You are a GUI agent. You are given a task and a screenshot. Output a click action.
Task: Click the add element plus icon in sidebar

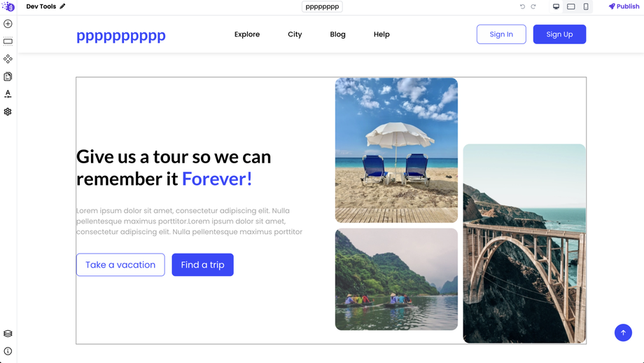point(8,24)
